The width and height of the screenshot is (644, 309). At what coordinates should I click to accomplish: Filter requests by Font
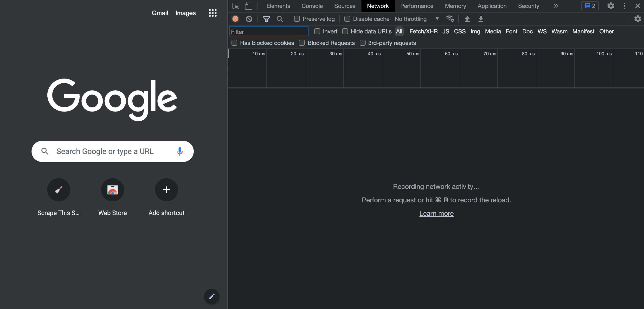pos(511,31)
